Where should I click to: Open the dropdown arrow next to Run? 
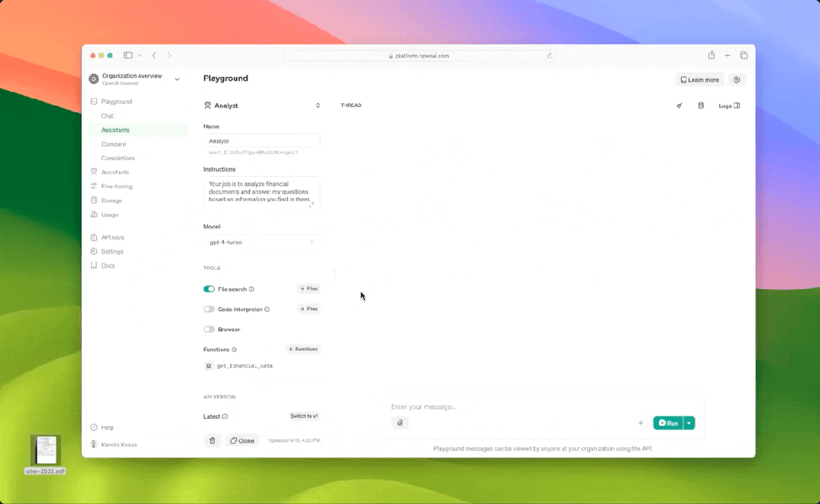689,423
